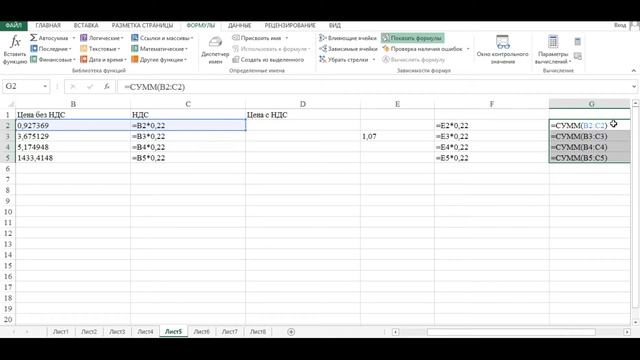Open the Name Box dropdown
Screen dimensions: 640x360
[x=45, y=87]
